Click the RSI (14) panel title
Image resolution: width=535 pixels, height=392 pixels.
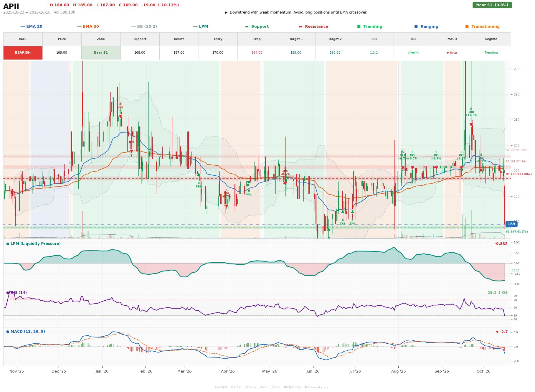click(16, 293)
